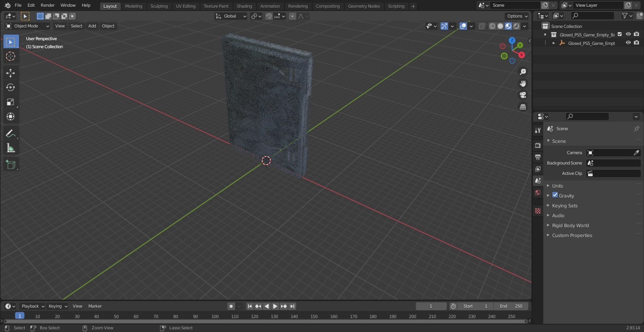Screen dimensions: 644x332
Task: Click the current frame field showing 1
Action: pyautogui.click(x=431, y=306)
